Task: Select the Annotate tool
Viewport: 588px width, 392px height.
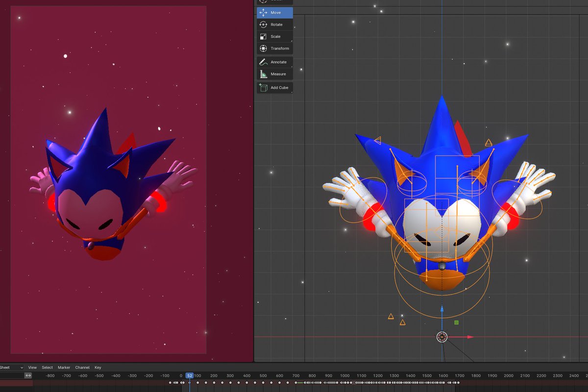Action: coord(275,62)
